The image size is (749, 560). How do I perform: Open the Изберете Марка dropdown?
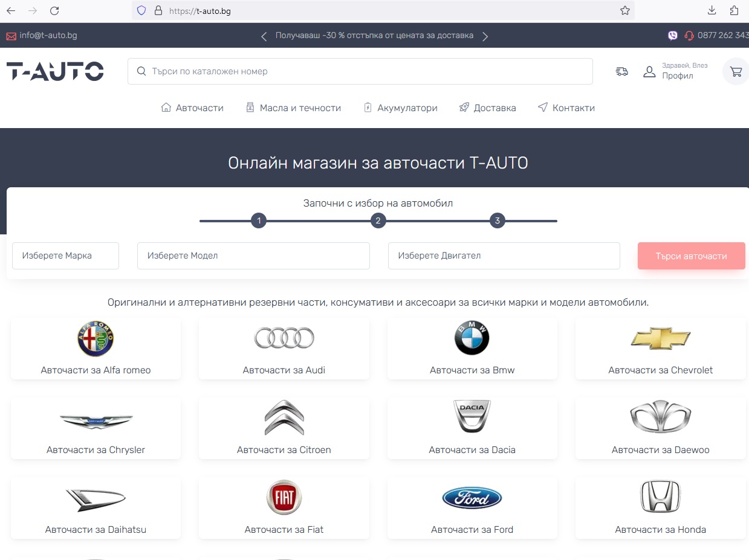65,256
